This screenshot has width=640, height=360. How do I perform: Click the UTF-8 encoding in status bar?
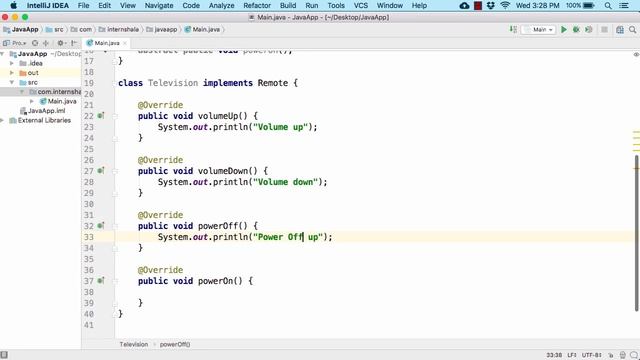click(591, 355)
